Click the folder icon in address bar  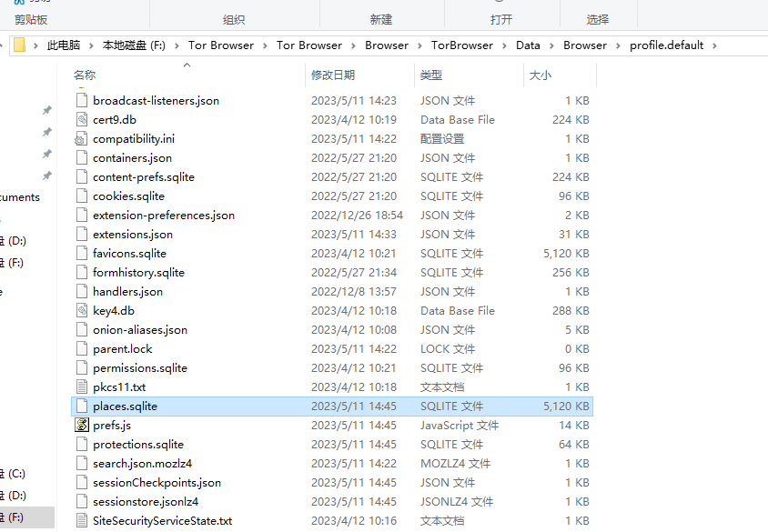pyautogui.click(x=19, y=45)
